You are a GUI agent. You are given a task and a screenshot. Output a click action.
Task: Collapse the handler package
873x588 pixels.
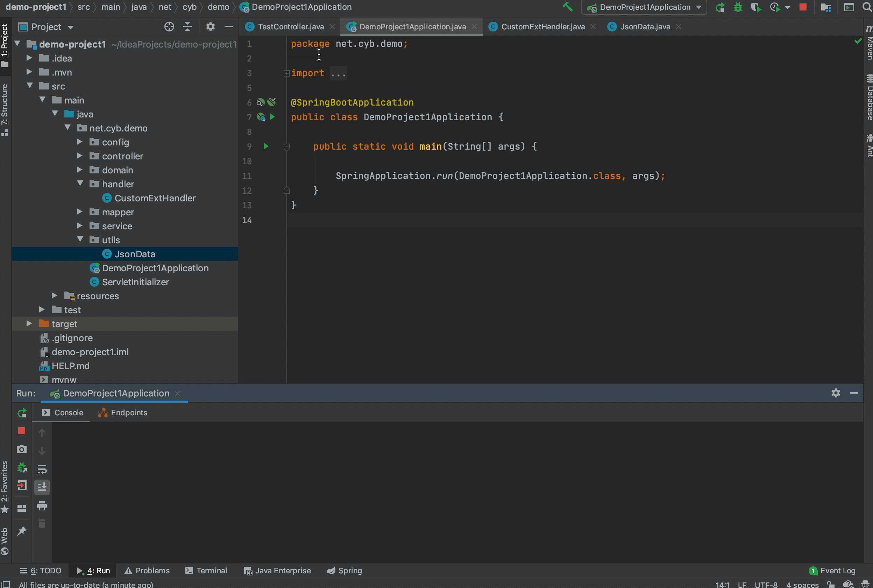point(80,184)
